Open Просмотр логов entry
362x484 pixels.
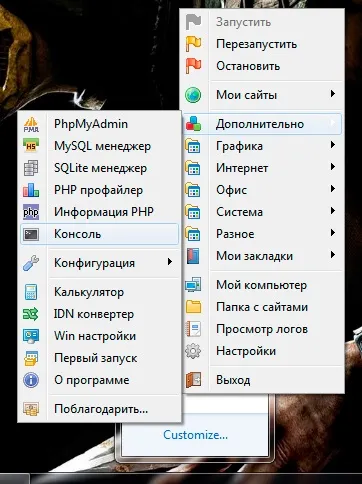coord(262,329)
